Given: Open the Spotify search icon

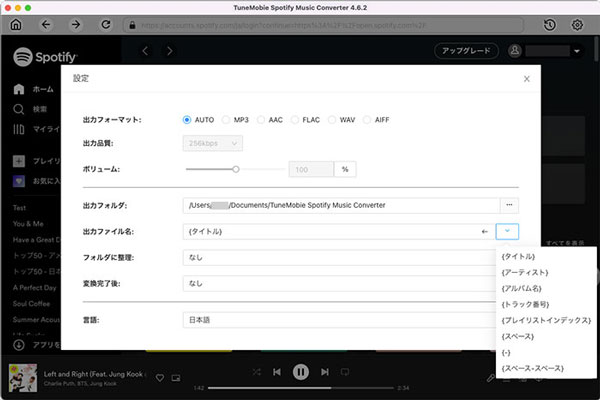Looking at the screenshot, I should pos(19,109).
